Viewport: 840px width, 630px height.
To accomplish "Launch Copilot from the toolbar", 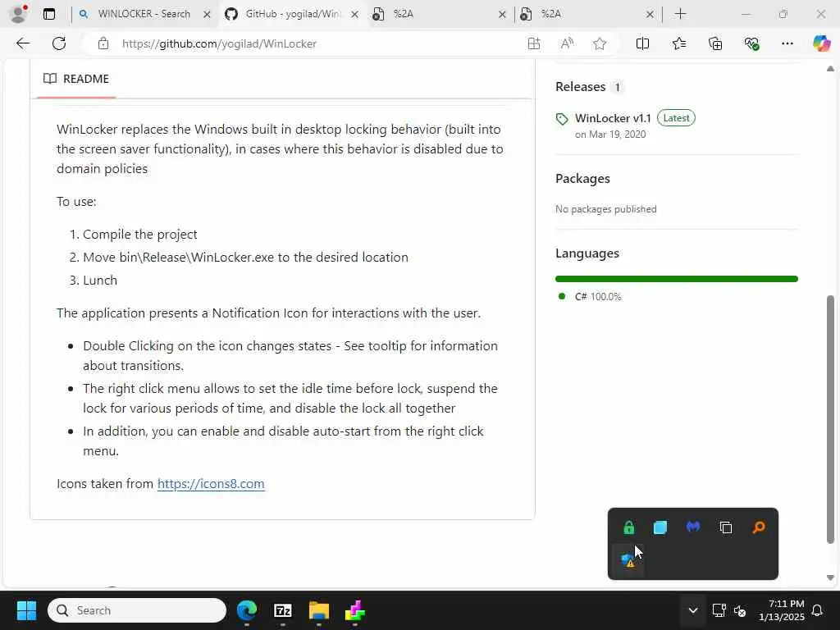I will coord(821,43).
